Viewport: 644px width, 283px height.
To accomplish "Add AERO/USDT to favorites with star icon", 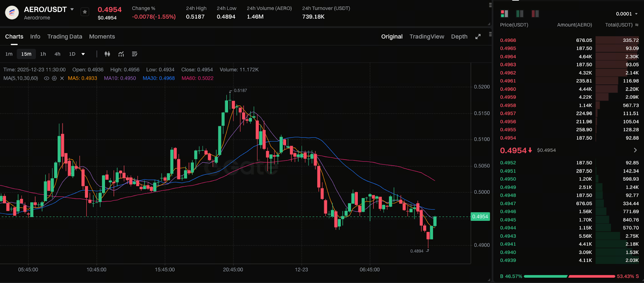I will point(85,12).
